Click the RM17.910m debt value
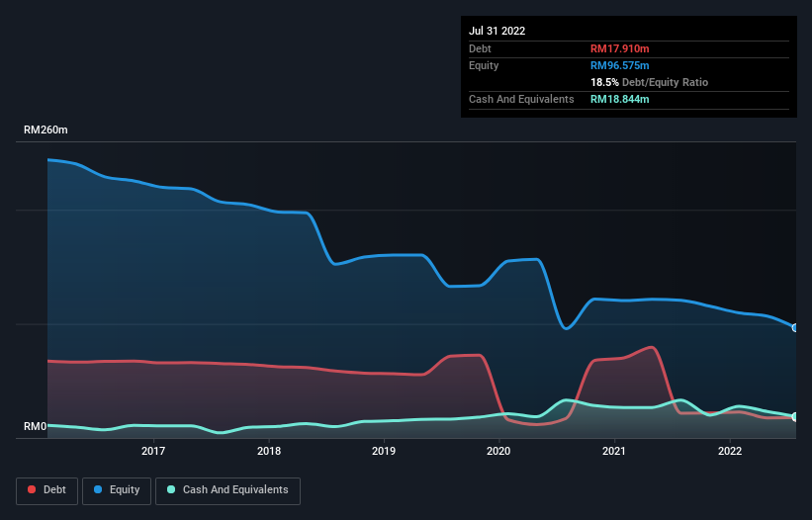 pos(620,48)
